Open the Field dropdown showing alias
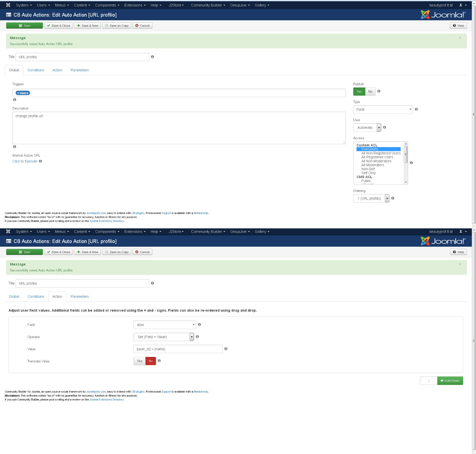476x454 pixels. (165, 325)
